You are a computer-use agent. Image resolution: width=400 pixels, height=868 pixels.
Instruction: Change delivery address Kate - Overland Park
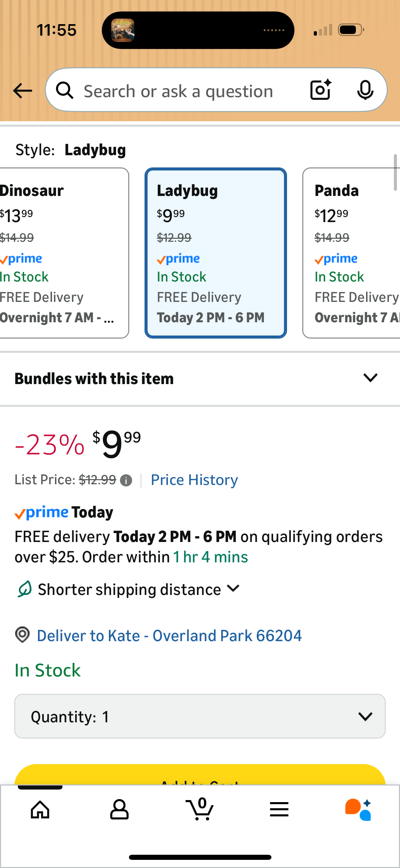pos(169,635)
